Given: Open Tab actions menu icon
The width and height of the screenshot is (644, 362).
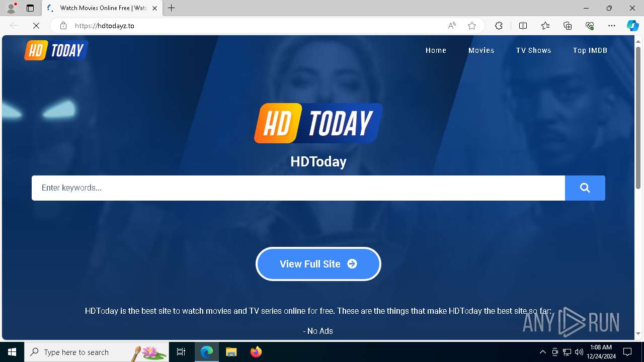Looking at the screenshot, I should pyautogui.click(x=30, y=8).
